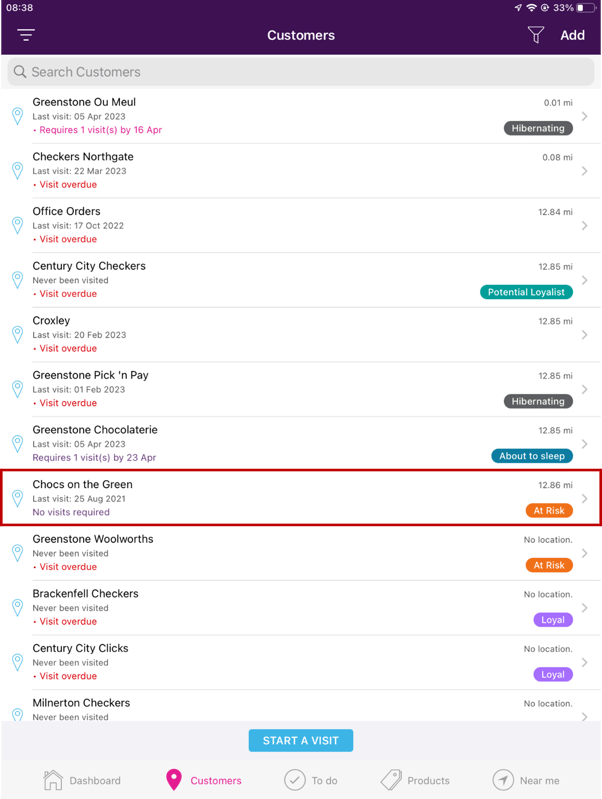
Task: Tap location pin for Greenstone Ou Meul
Action: (x=17, y=116)
